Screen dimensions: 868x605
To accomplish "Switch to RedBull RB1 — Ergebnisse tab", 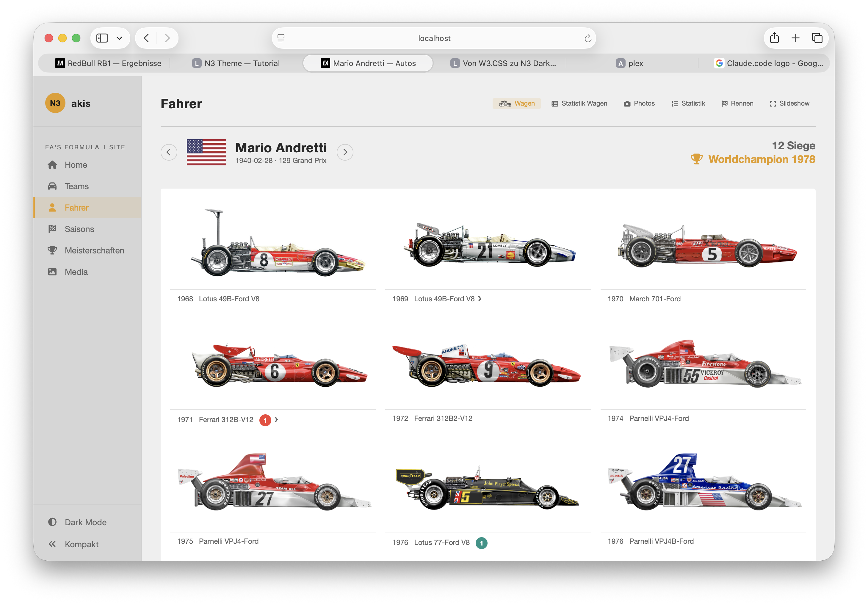I will (108, 63).
